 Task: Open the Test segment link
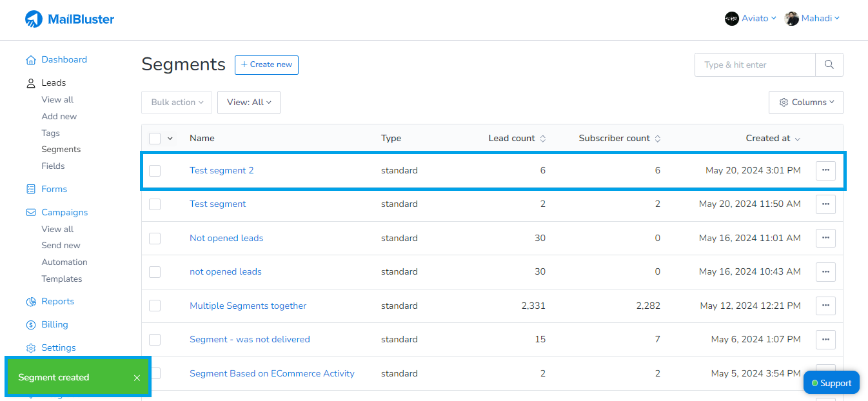[217, 204]
